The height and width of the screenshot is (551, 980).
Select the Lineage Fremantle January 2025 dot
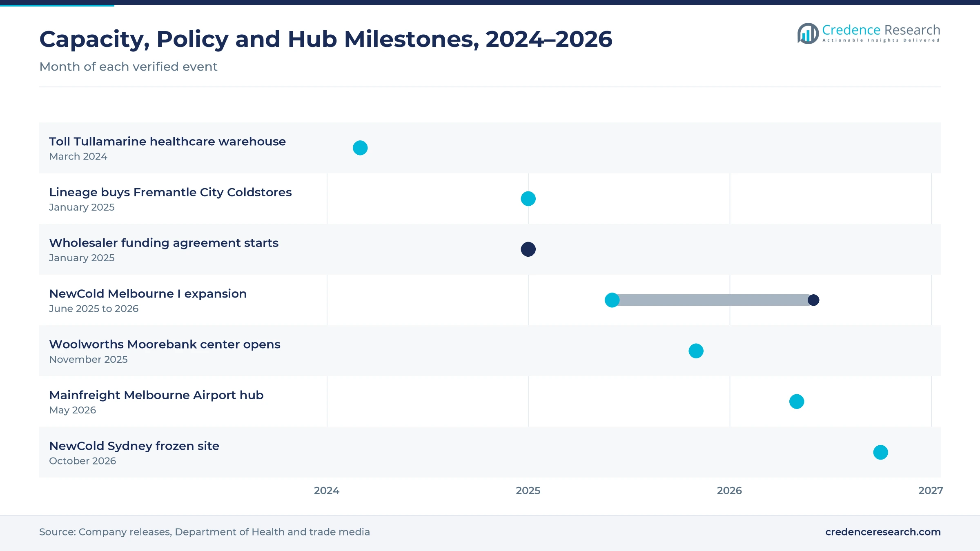coord(528,199)
